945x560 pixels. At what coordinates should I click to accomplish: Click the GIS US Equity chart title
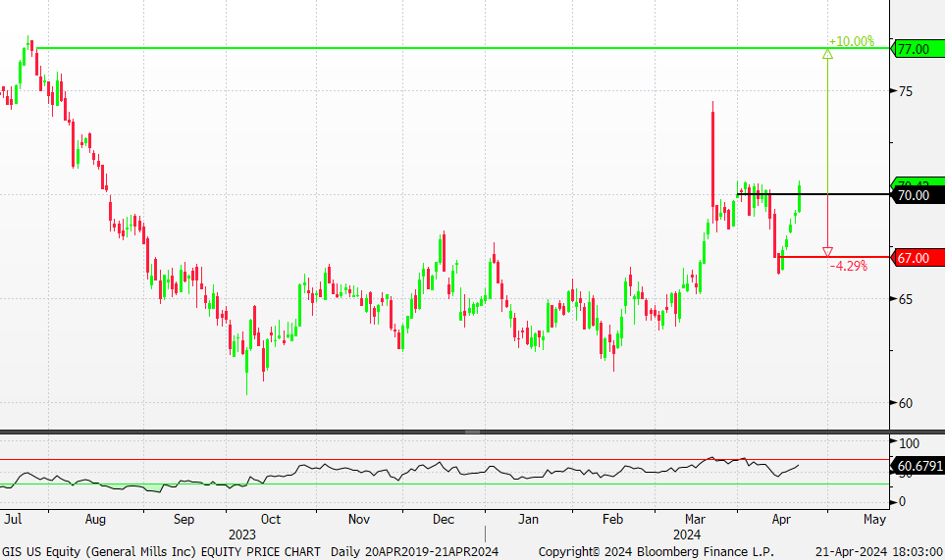98,550
